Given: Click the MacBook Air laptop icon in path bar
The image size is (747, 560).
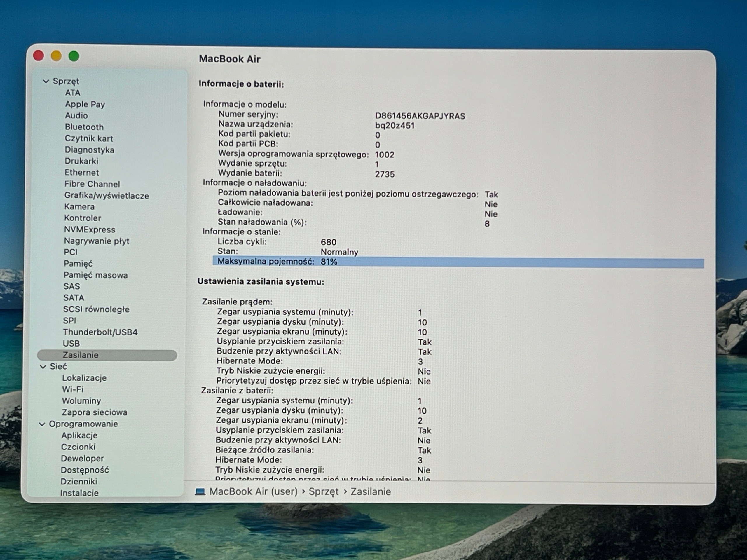Looking at the screenshot, I should tap(200, 491).
